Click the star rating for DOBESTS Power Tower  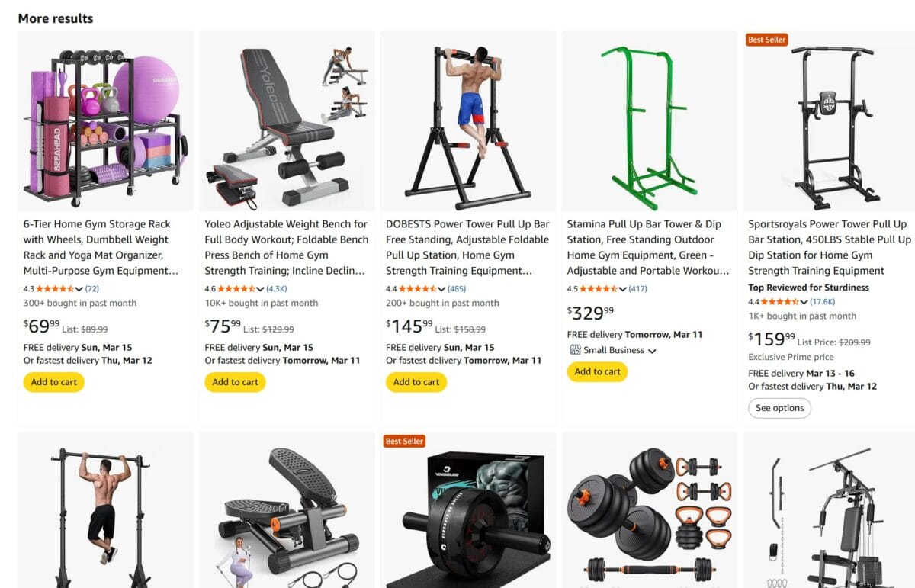[418, 289]
